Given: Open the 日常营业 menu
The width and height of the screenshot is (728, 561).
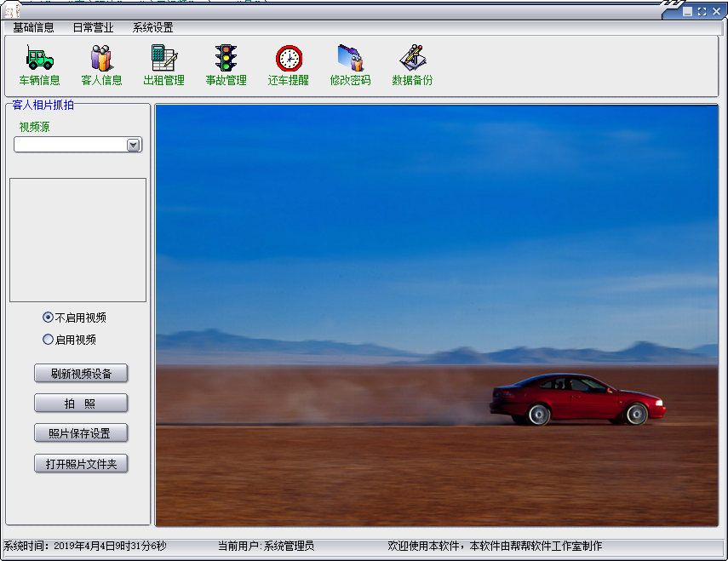Looking at the screenshot, I should coord(93,27).
